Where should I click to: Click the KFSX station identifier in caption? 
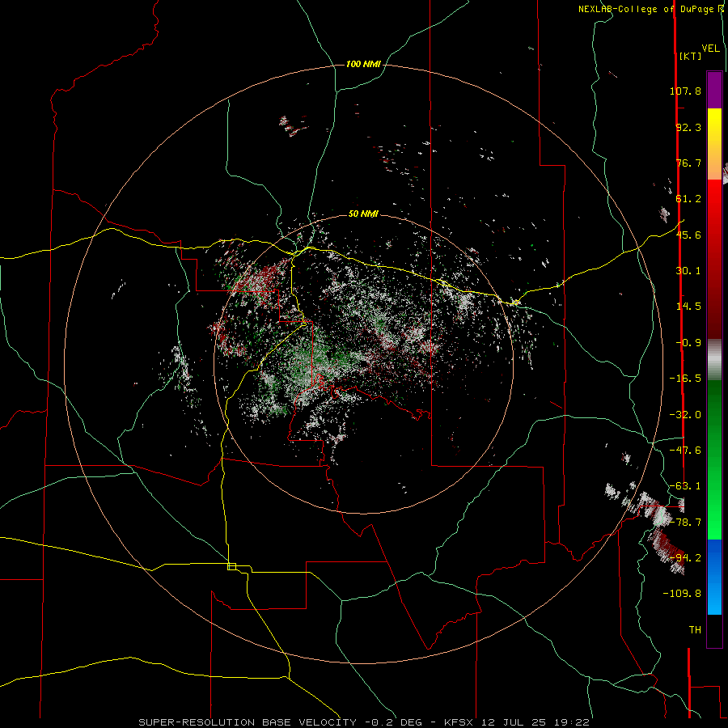click(457, 722)
